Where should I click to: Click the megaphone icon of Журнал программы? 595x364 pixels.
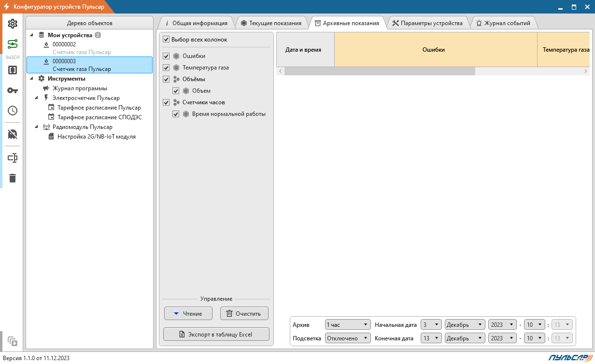point(46,88)
